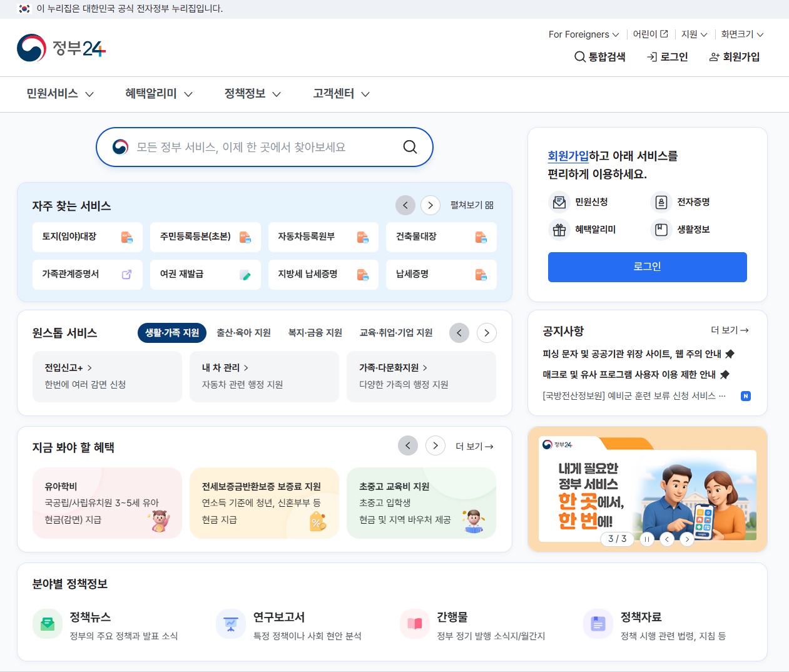Open the 유아학비 benefit card

click(107, 503)
